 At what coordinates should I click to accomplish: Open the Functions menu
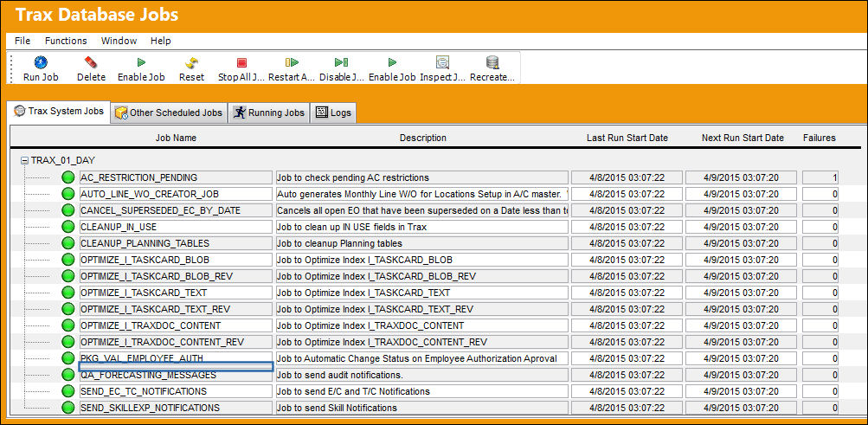click(66, 41)
